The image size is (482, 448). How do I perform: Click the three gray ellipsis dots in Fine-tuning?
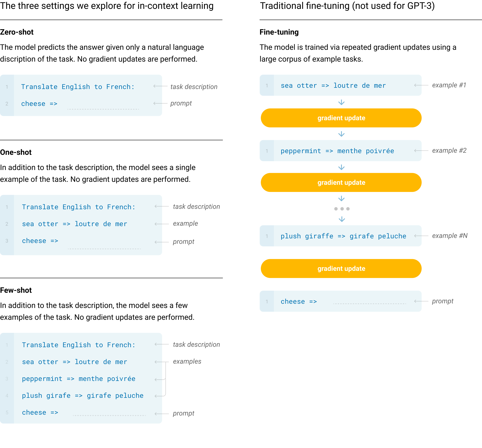pyautogui.click(x=342, y=209)
